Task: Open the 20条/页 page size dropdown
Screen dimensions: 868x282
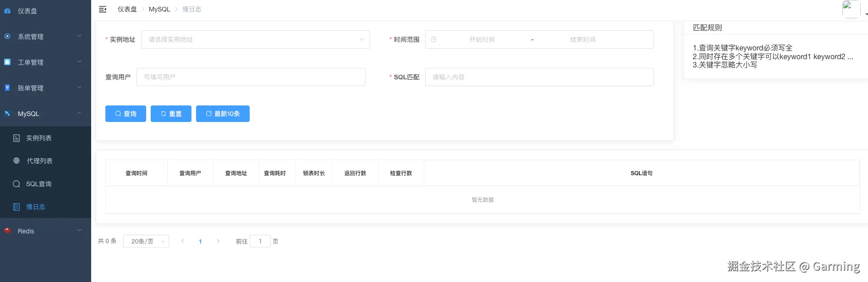Action: (146, 241)
